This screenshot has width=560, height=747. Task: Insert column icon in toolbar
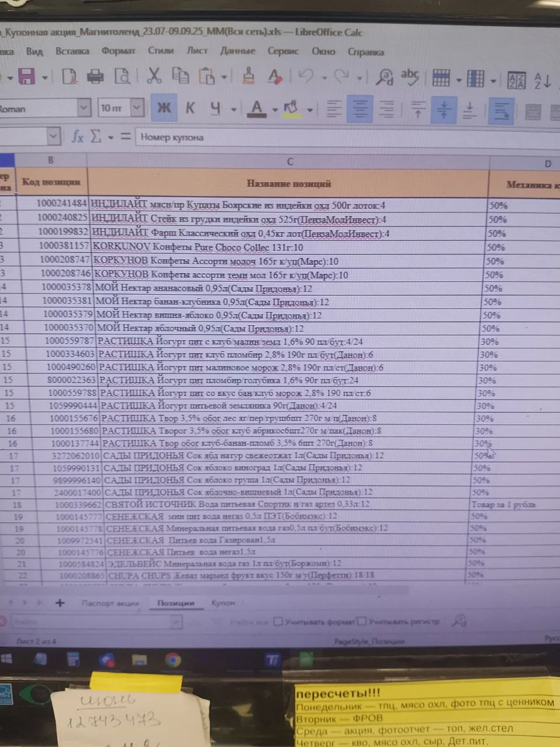tap(476, 78)
